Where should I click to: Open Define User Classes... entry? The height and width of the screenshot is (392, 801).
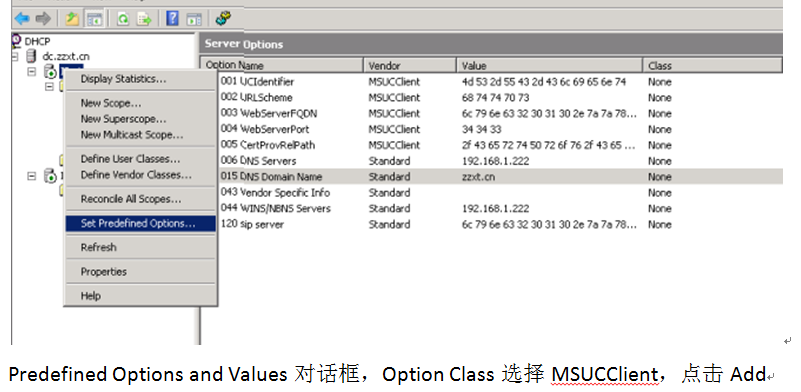click(140, 159)
